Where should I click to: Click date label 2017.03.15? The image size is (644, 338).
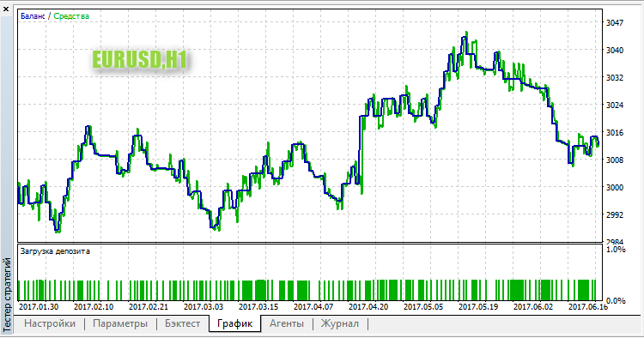[258, 307]
